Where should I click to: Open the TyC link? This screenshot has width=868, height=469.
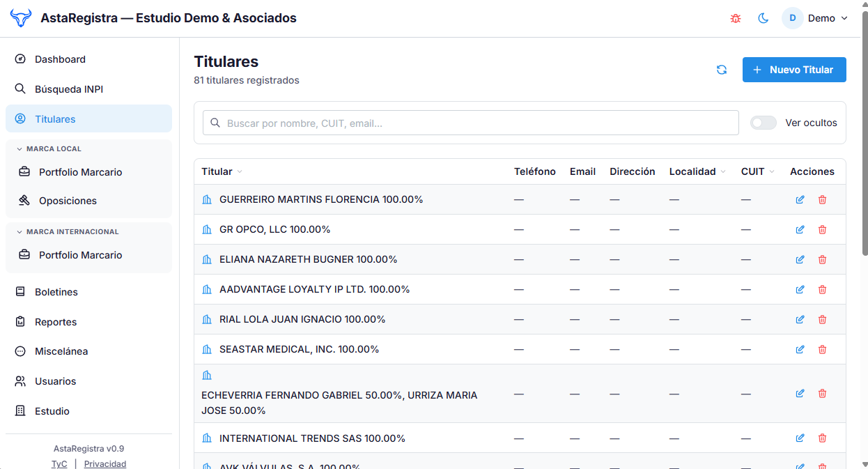coord(59,463)
